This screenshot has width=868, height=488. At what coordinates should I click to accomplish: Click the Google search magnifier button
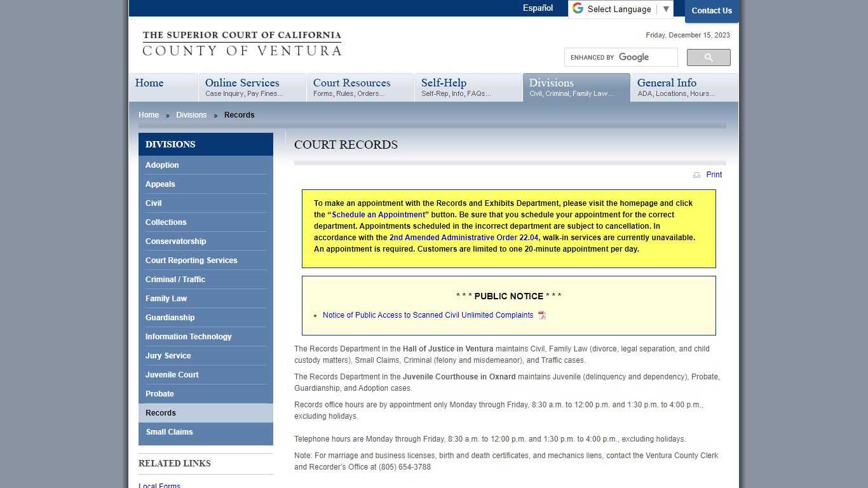point(709,57)
